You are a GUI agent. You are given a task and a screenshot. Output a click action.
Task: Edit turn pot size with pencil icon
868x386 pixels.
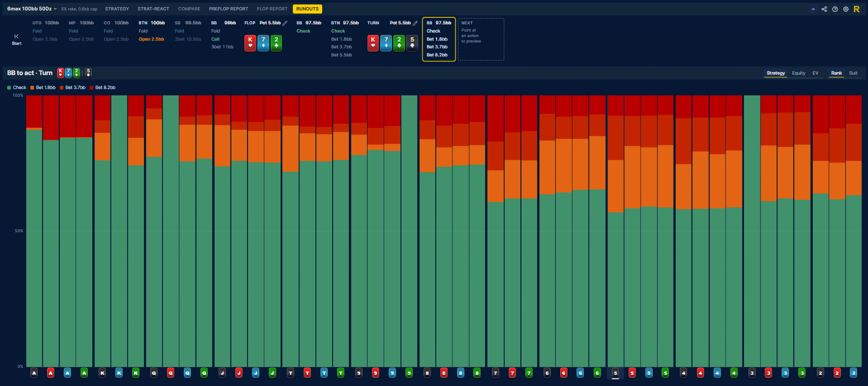pos(415,23)
